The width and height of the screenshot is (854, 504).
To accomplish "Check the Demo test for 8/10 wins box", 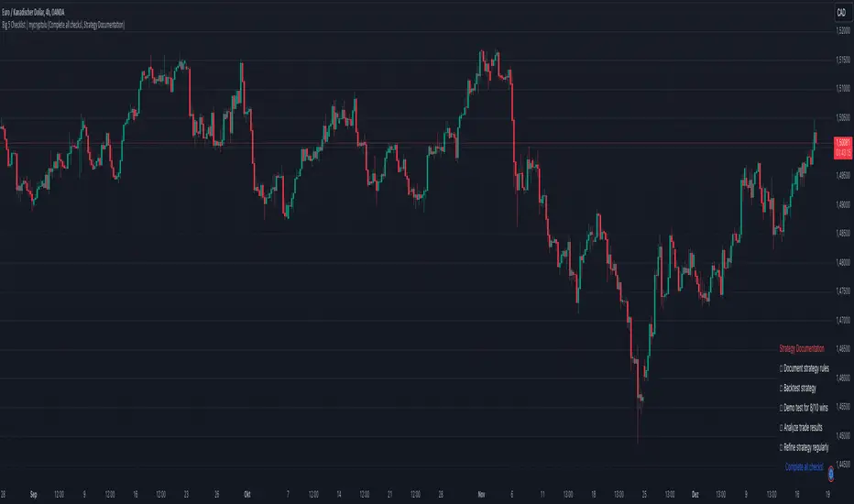I will pyautogui.click(x=780, y=408).
